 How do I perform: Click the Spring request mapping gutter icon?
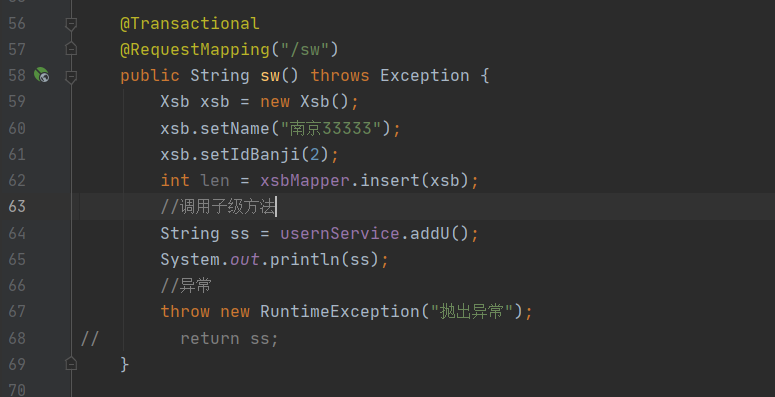pyautogui.click(x=42, y=75)
